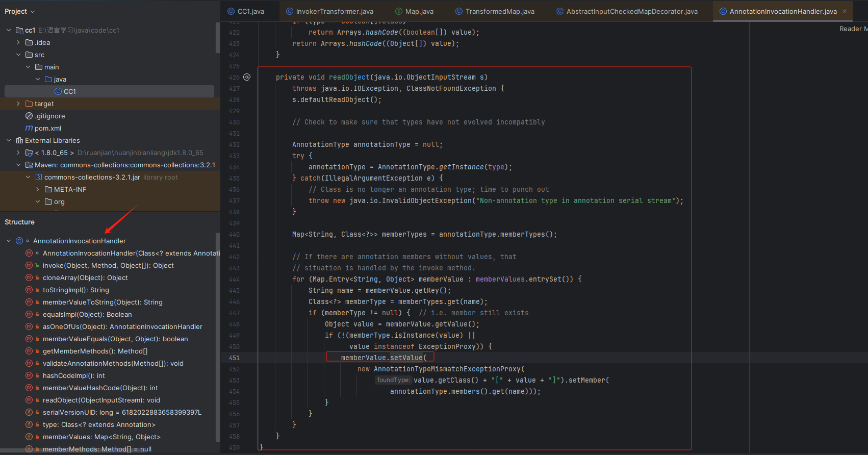
Task: Go to getMemberMethods in Structure
Action: tap(95, 351)
